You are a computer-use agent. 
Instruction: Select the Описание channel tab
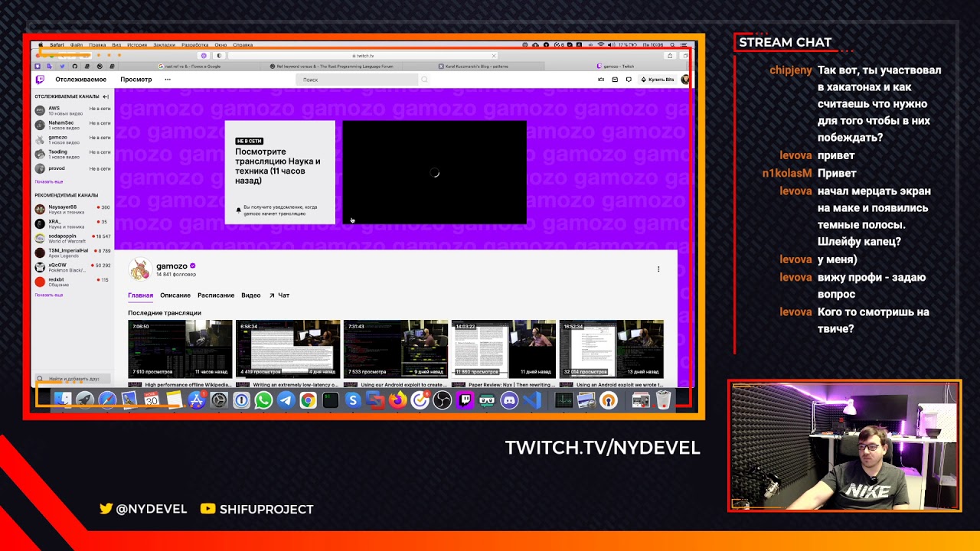tap(175, 295)
